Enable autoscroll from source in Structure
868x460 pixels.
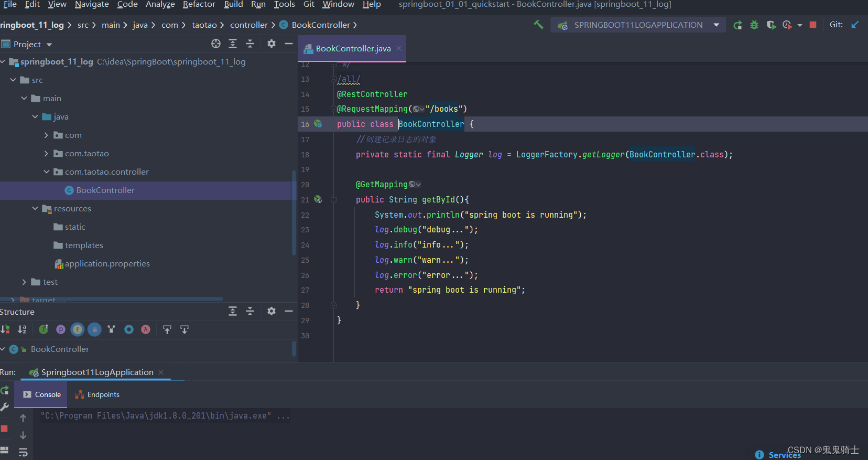point(185,329)
